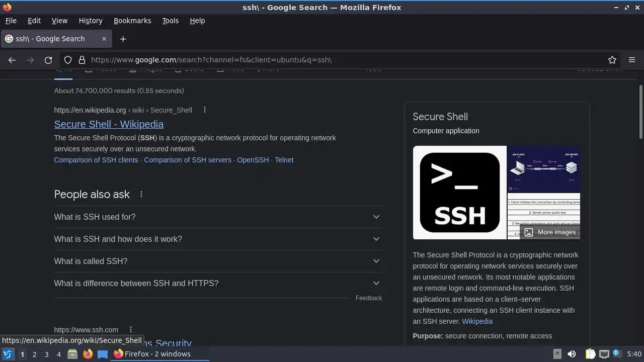
Task: Open three-dot options beside https://www.ssh.com
Action: 130,330
